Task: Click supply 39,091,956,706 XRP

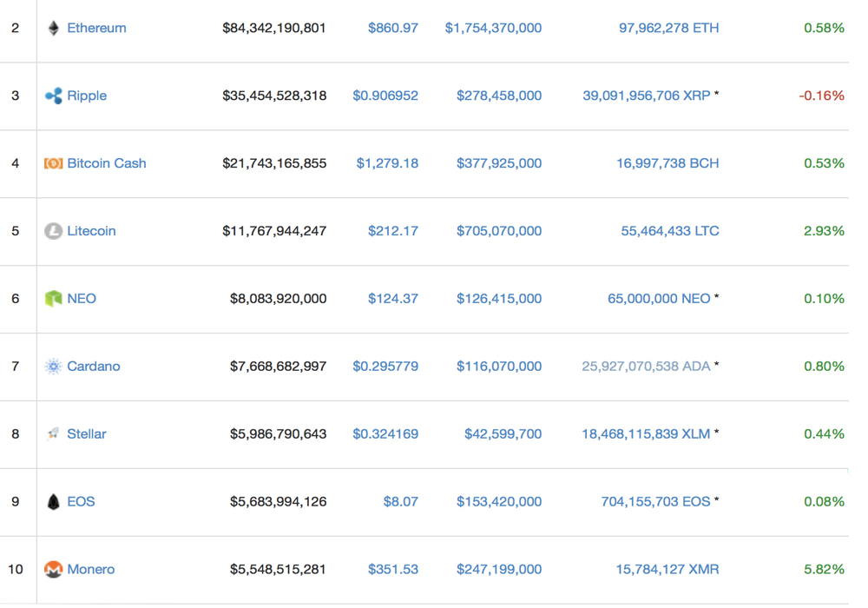Action: (x=646, y=96)
